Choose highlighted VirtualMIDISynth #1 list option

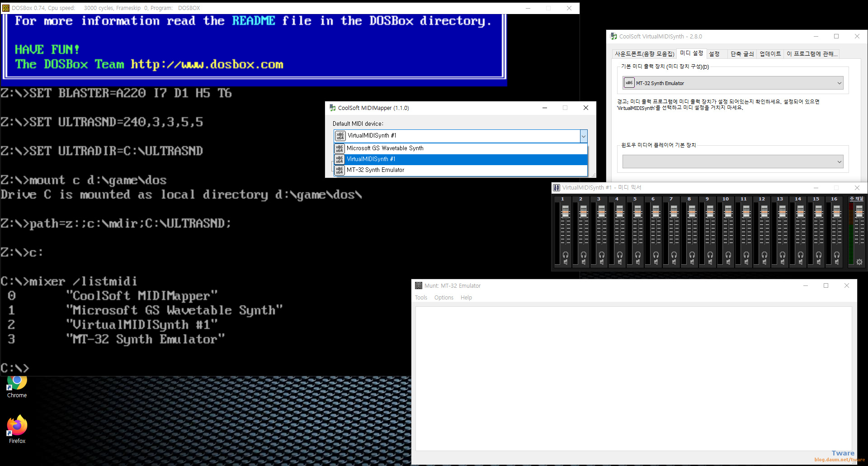tap(461, 159)
